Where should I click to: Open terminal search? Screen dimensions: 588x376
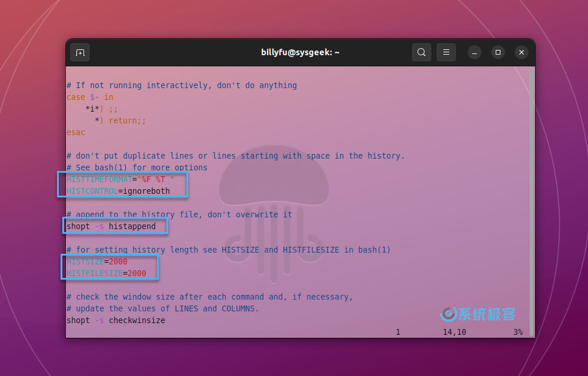pyautogui.click(x=422, y=52)
